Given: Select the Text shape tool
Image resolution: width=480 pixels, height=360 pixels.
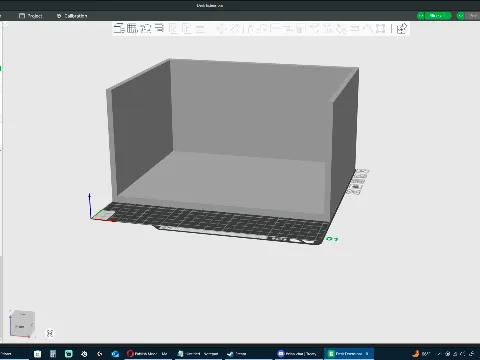Looking at the screenshot, I should pos(328,29).
